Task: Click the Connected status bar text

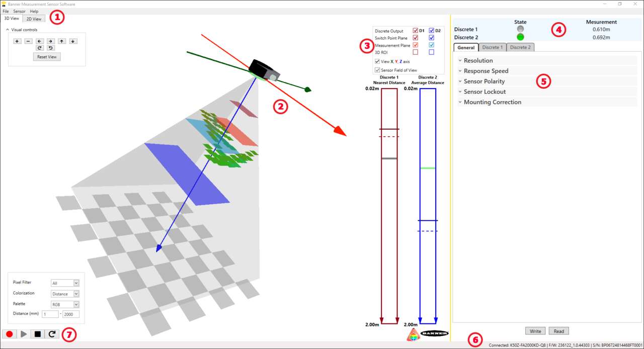Action: [565, 345]
